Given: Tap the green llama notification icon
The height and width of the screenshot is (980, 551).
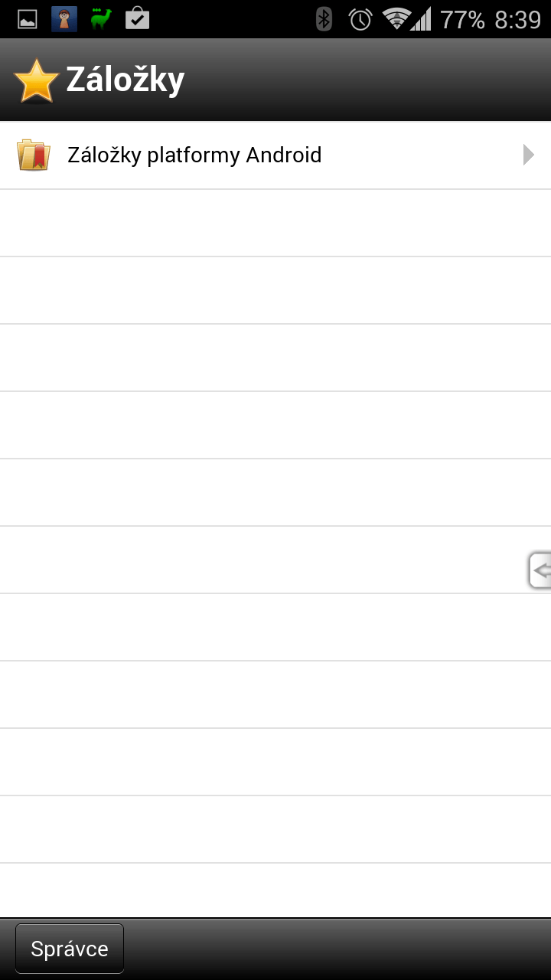Looking at the screenshot, I should tap(101, 19).
